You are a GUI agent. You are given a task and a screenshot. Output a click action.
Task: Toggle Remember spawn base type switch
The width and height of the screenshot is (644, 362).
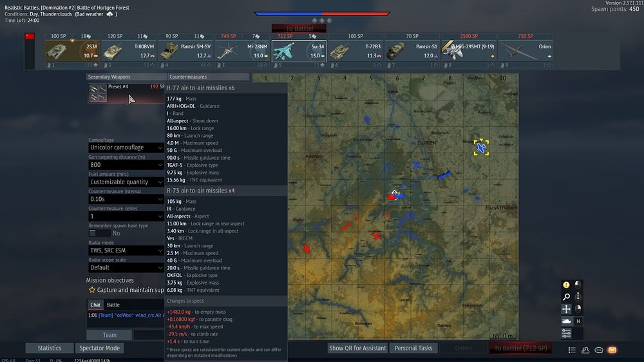coord(99,233)
